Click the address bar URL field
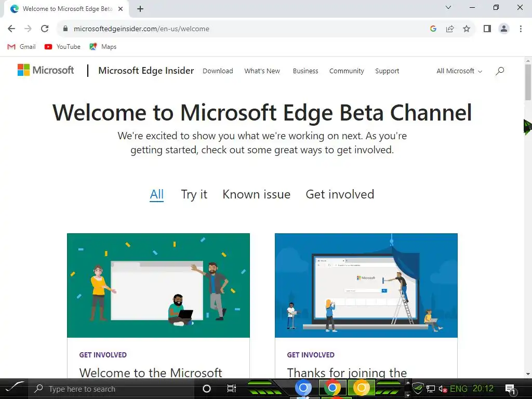 click(244, 29)
